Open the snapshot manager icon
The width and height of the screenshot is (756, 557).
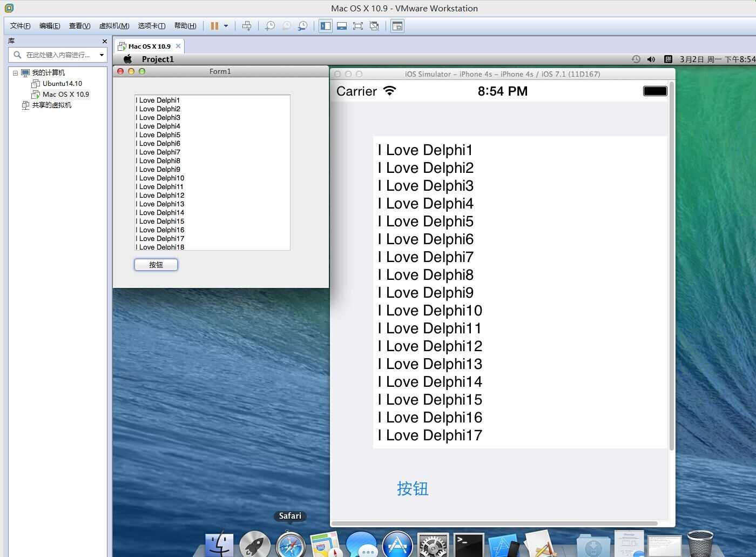click(x=303, y=26)
